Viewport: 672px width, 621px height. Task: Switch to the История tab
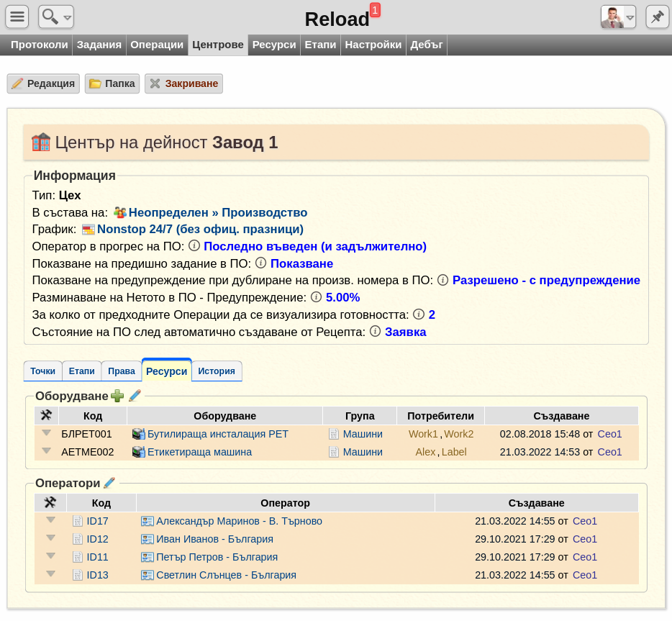(x=217, y=371)
